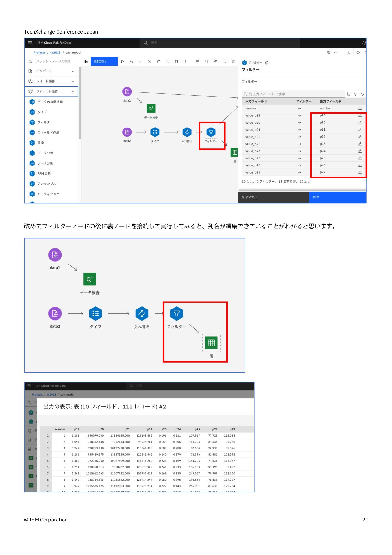Select the タイプ node in upper canvas

coord(155,132)
